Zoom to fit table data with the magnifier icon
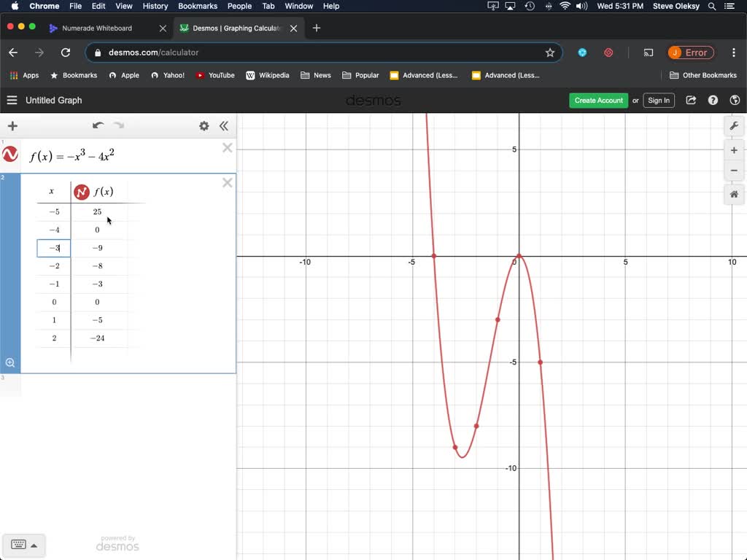747x560 pixels. tap(10, 362)
